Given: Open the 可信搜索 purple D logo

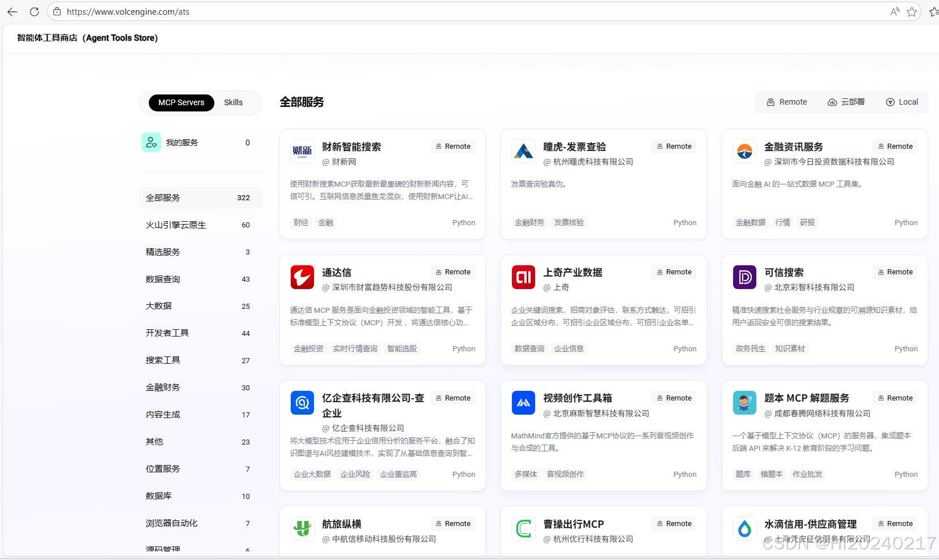Looking at the screenshot, I should point(744,277).
